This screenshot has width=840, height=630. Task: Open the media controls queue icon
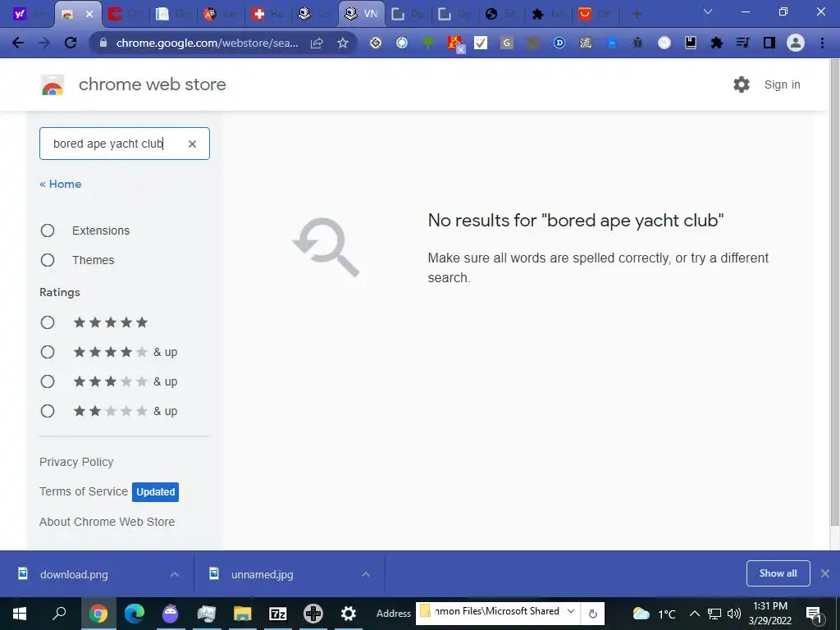pyautogui.click(x=742, y=43)
